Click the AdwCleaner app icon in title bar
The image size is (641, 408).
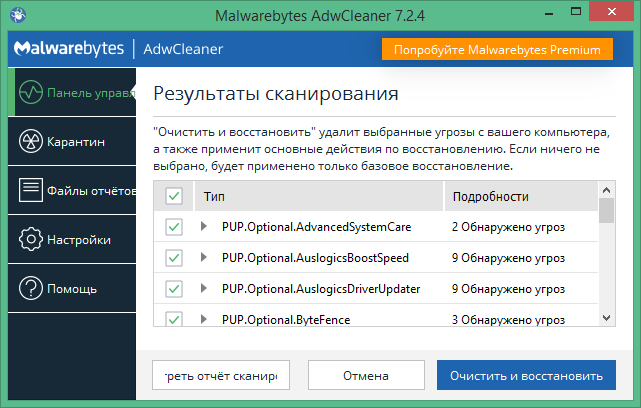pyautogui.click(x=18, y=15)
